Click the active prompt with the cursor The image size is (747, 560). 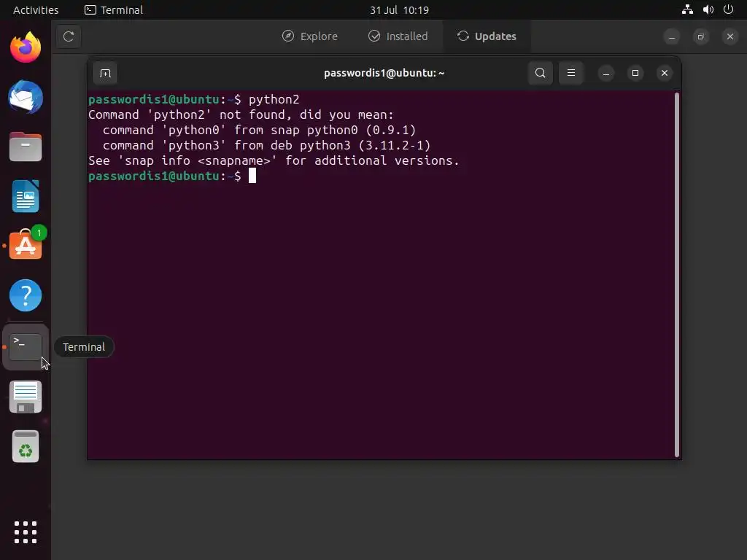(172, 176)
